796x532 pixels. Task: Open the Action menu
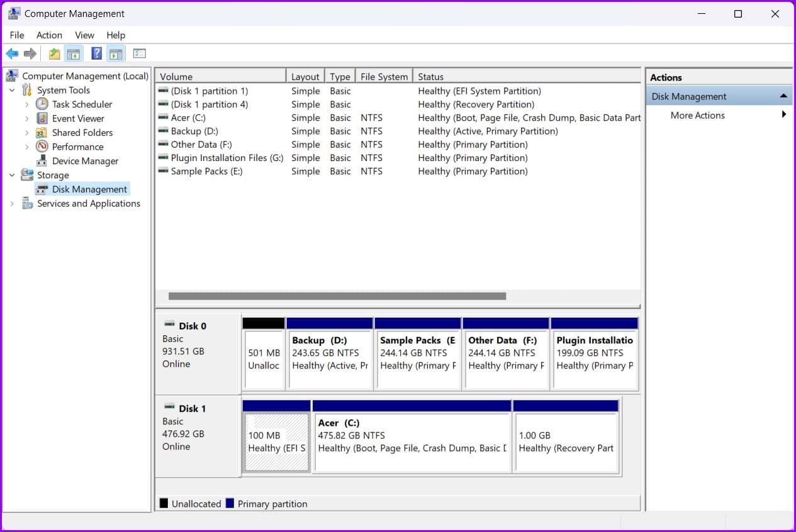[49, 35]
